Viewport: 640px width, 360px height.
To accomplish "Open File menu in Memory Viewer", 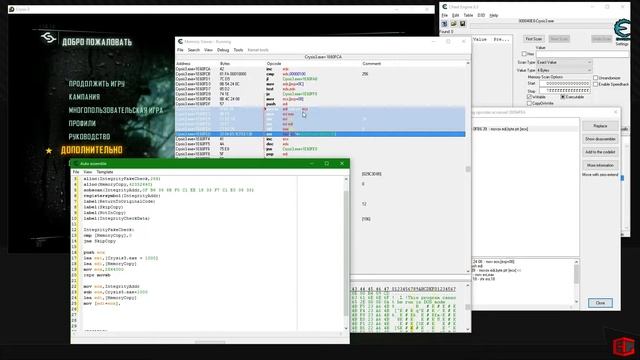I will [180, 50].
